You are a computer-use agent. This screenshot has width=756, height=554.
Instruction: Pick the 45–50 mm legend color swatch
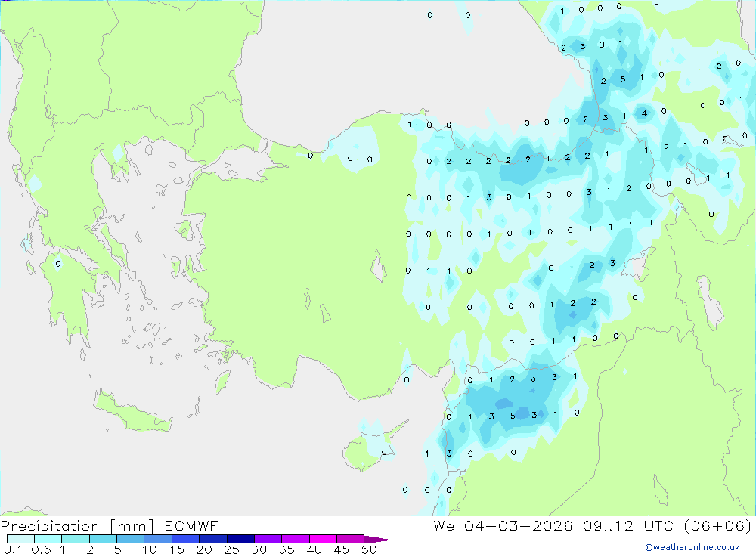click(351, 539)
